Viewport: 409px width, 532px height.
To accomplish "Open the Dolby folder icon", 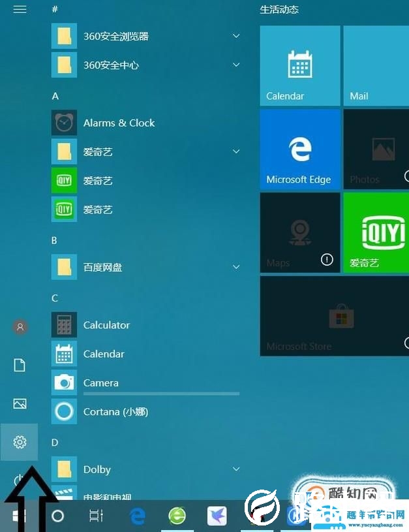I will tap(64, 469).
